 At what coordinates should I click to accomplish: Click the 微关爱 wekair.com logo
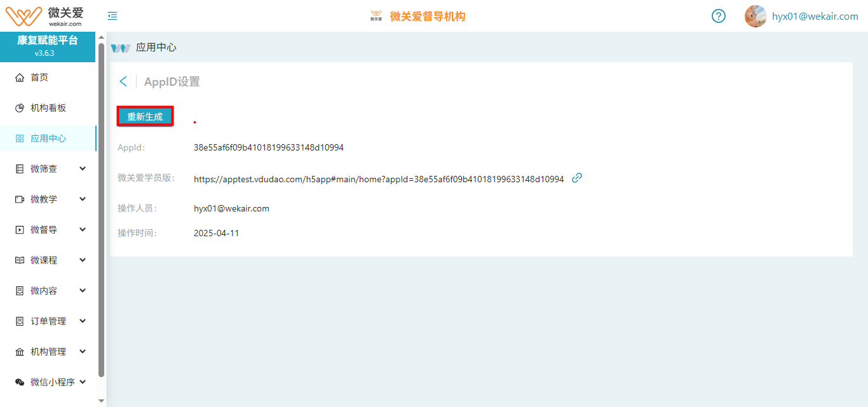click(44, 16)
